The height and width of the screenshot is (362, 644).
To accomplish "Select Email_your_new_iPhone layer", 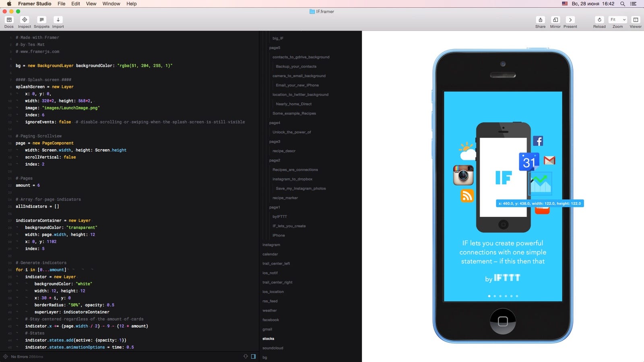I will tap(297, 85).
